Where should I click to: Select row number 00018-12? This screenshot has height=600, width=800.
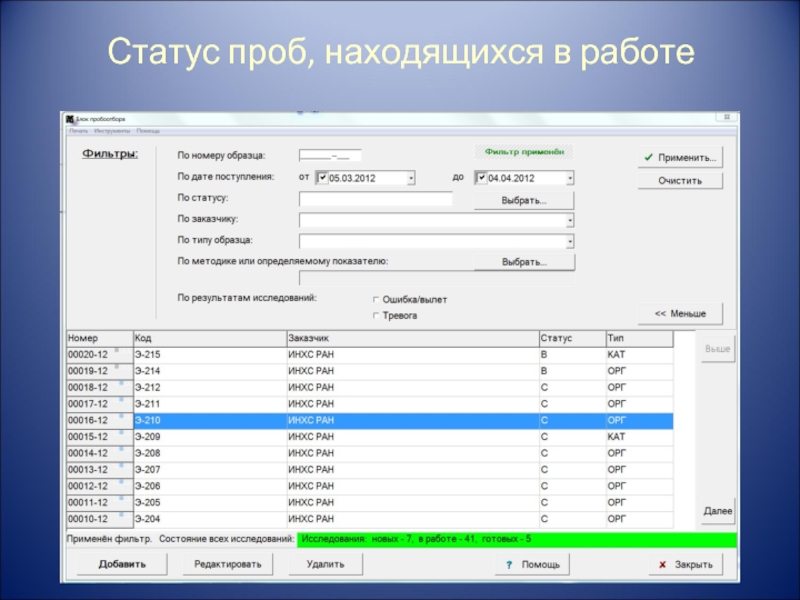tap(100, 387)
